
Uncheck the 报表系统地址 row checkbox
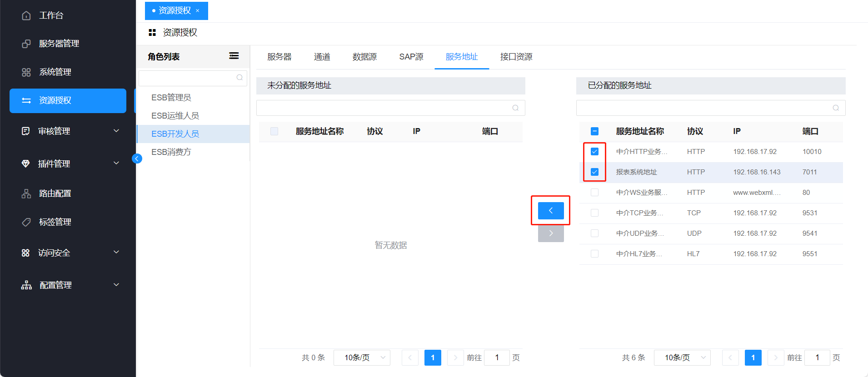(594, 172)
